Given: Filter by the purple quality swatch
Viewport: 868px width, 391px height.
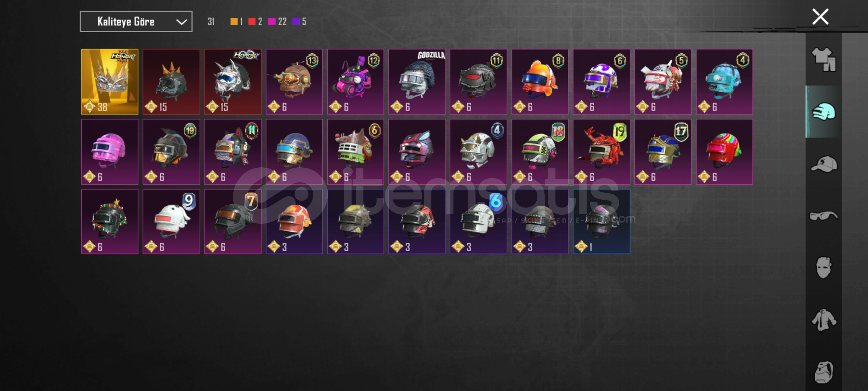Looking at the screenshot, I should coord(296,22).
